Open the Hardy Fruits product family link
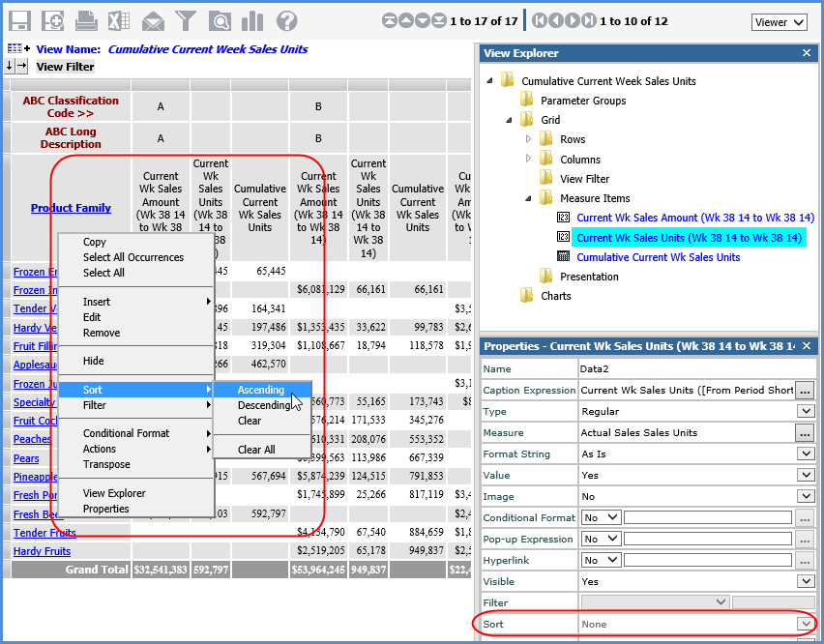The width and height of the screenshot is (824, 644). pos(42,551)
